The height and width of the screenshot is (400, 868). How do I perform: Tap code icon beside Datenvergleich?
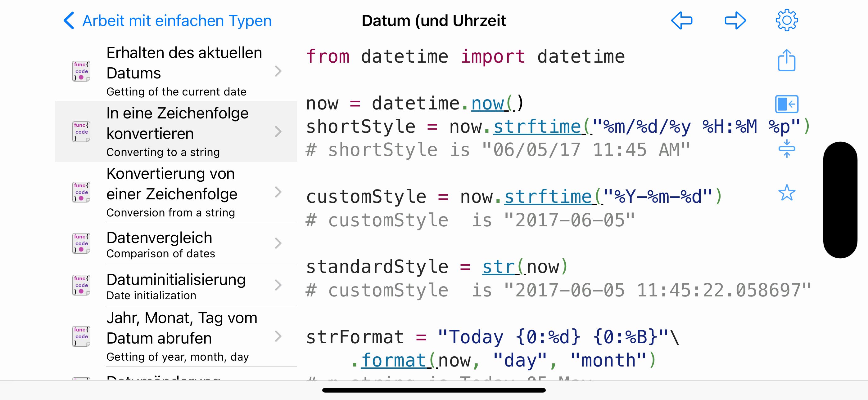tap(81, 243)
